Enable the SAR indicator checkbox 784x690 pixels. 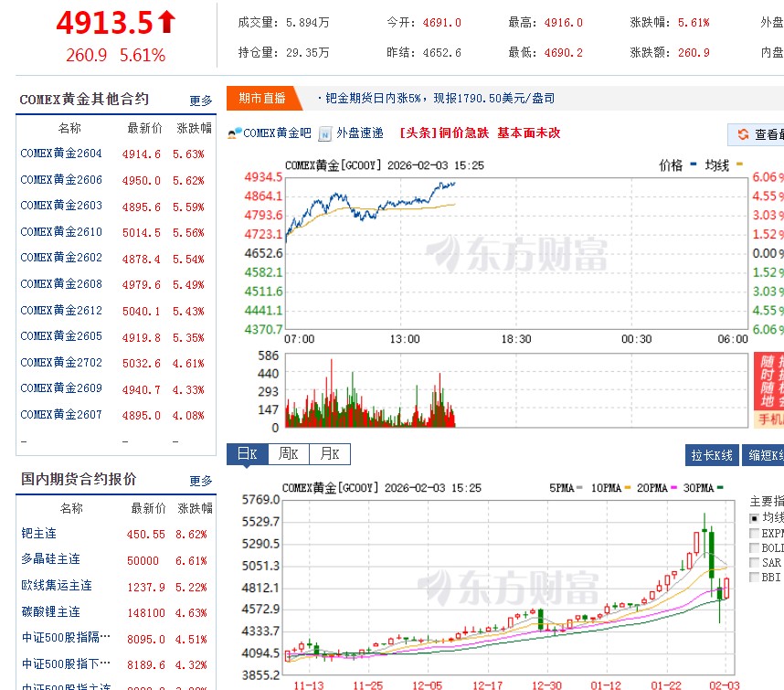[x=752, y=562]
